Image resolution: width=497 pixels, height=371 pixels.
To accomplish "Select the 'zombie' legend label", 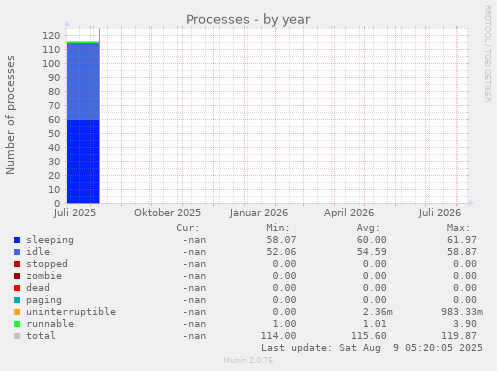I will [x=44, y=276].
